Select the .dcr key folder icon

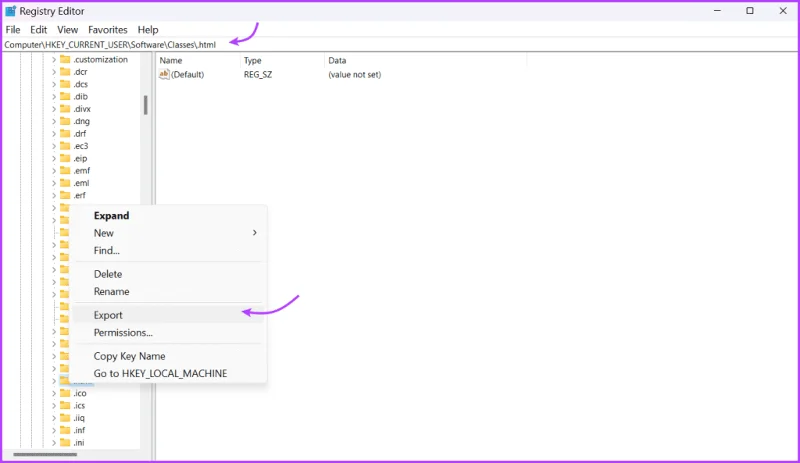click(65, 71)
